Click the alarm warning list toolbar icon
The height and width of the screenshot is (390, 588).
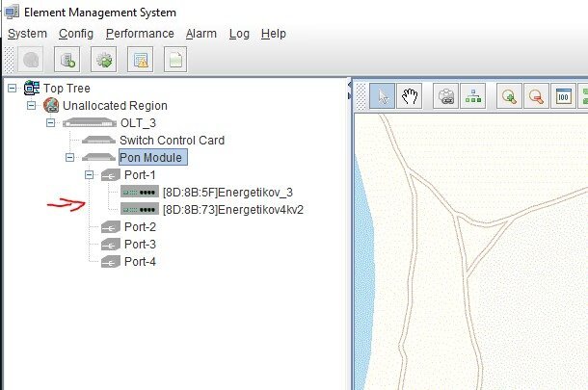coord(140,60)
